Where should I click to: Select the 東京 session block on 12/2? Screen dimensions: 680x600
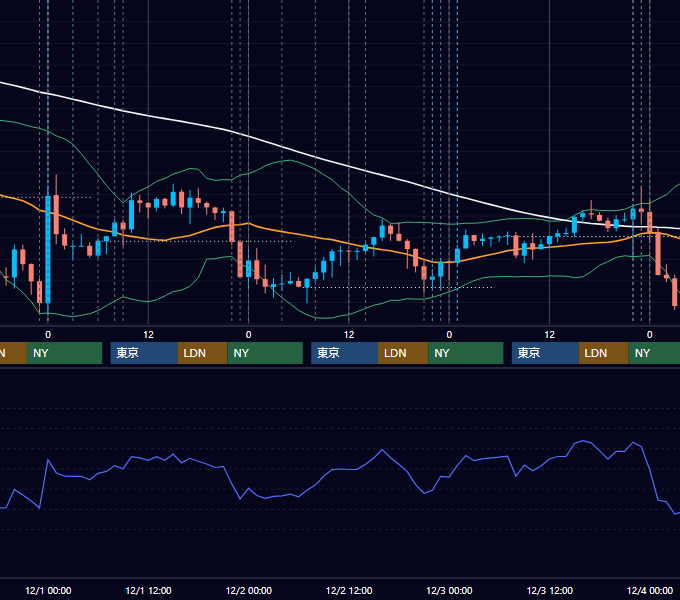pyautogui.click(x=345, y=353)
